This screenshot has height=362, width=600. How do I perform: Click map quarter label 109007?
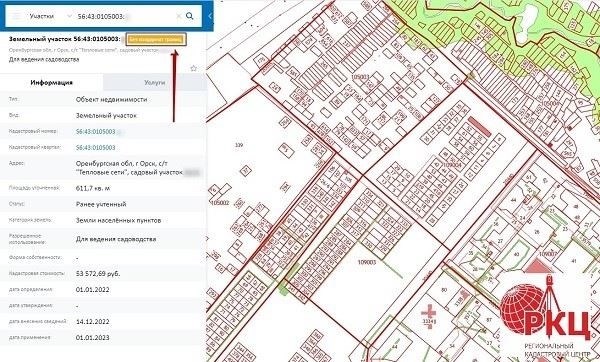[x=548, y=254]
